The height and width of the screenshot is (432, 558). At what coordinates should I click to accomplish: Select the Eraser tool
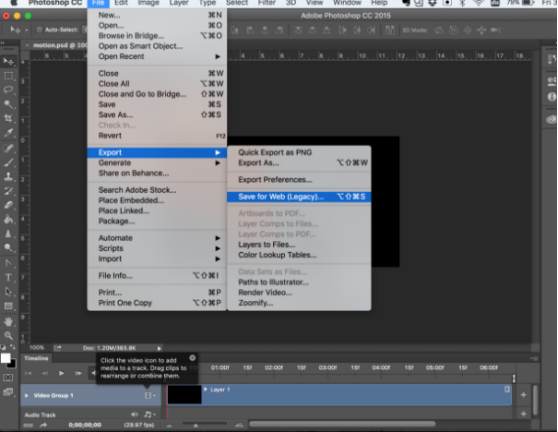[9, 205]
